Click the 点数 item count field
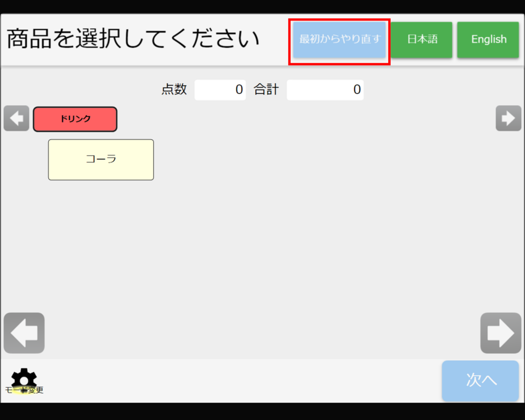Viewport: 525px width, 420px height. point(220,90)
